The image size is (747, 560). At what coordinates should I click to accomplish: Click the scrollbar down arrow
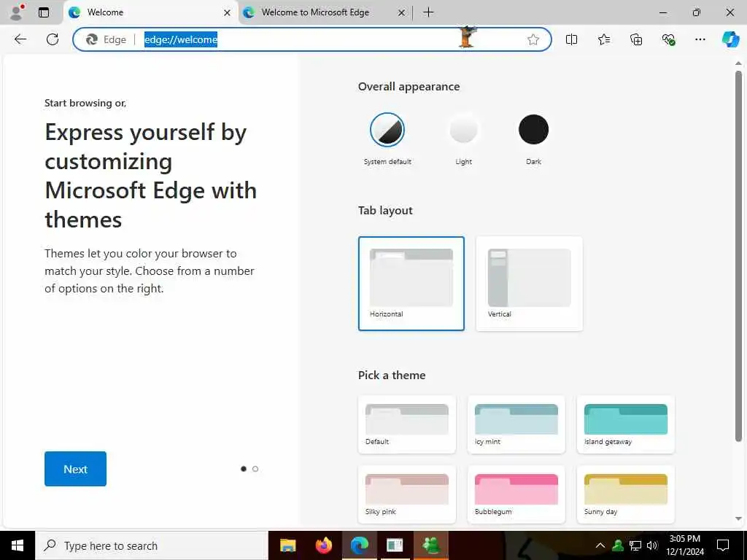click(738, 518)
